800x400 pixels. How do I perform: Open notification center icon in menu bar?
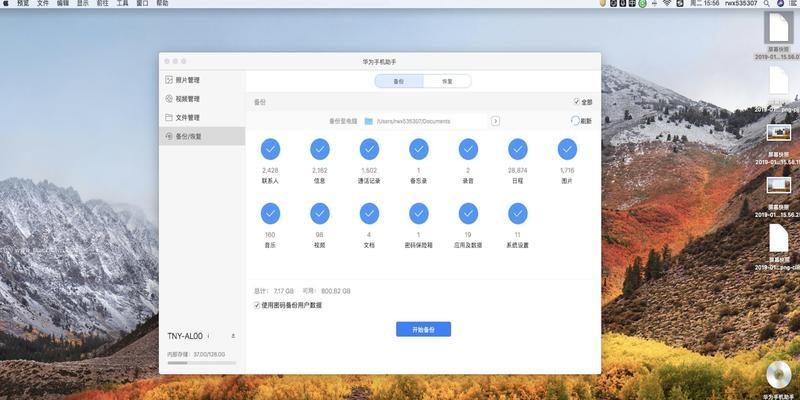tap(793, 3)
